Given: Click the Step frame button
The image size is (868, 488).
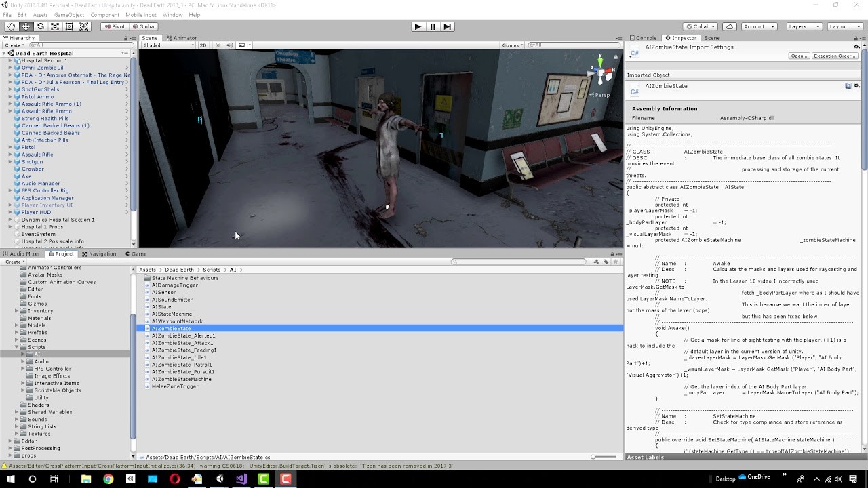Looking at the screenshot, I should 447,26.
